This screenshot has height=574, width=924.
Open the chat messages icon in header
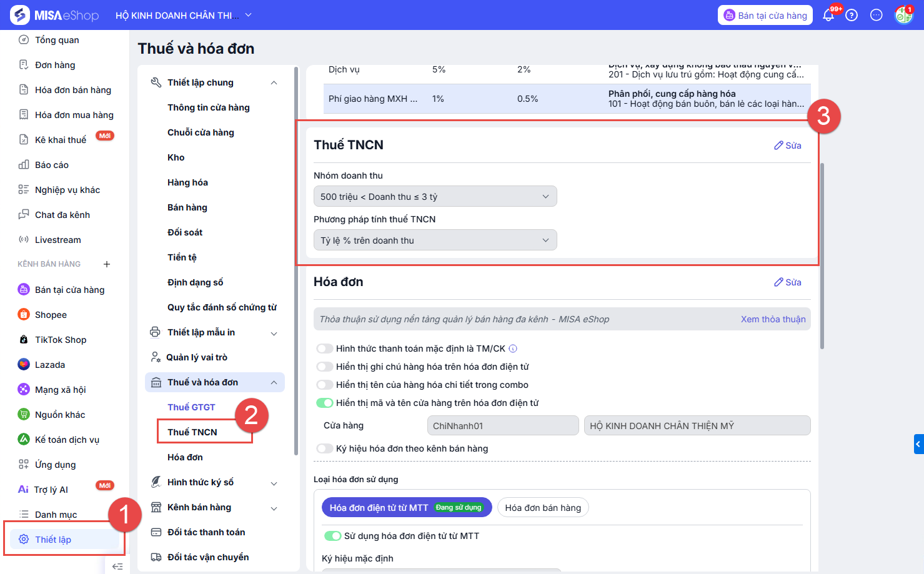[877, 16]
